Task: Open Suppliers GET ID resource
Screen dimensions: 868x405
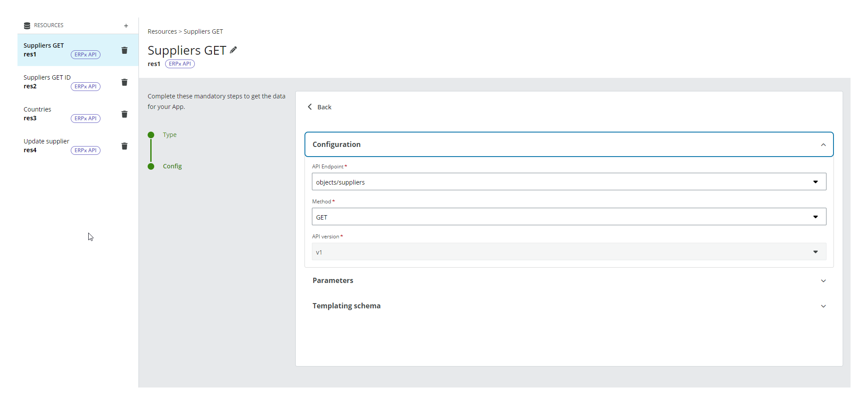Action: point(47,77)
